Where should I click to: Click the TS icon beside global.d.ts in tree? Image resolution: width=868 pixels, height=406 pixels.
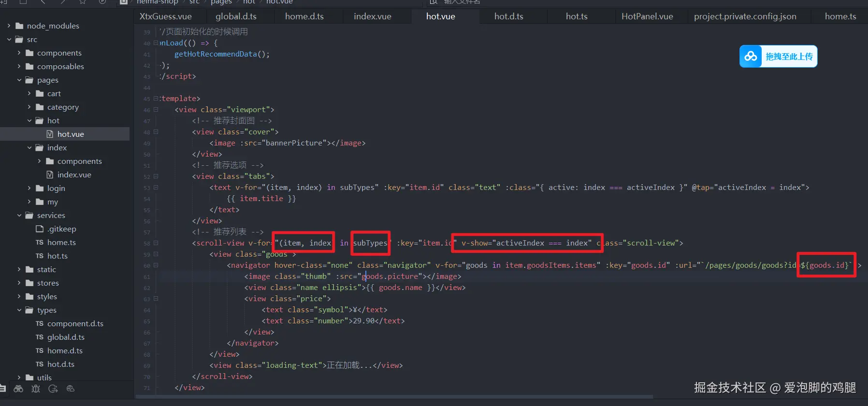click(40, 337)
